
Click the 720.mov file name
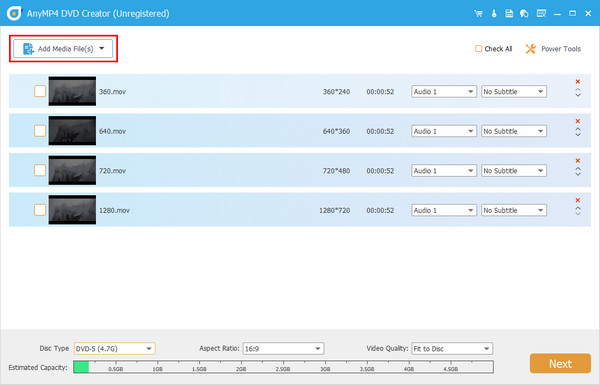pyautogui.click(x=112, y=171)
